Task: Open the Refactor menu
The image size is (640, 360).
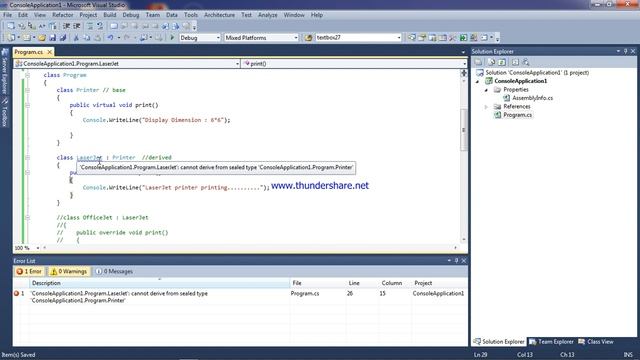Action: point(62,15)
